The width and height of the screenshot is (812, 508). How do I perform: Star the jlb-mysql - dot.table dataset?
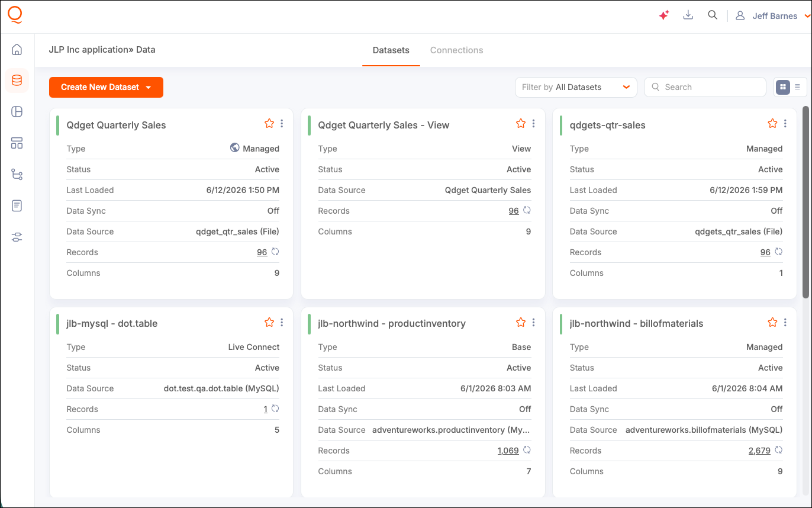pyautogui.click(x=269, y=322)
